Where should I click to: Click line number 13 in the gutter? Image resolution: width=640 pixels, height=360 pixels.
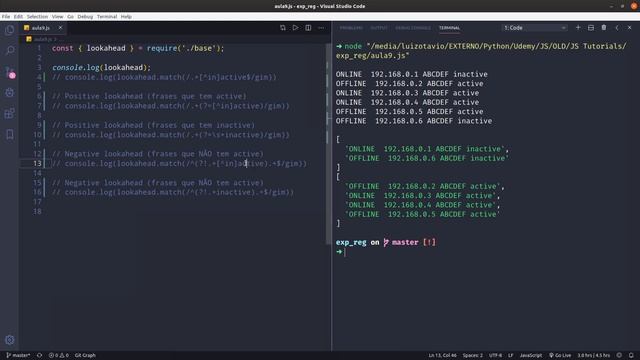[37, 164]
